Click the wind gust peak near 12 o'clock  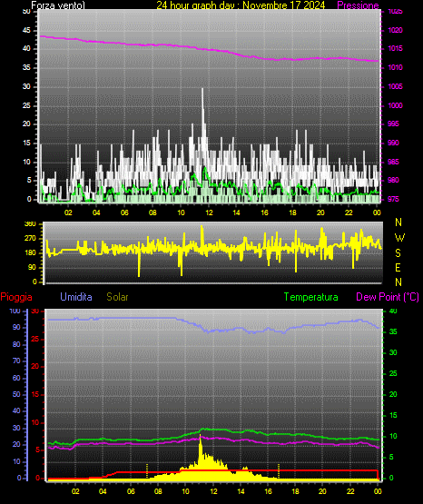202,90
